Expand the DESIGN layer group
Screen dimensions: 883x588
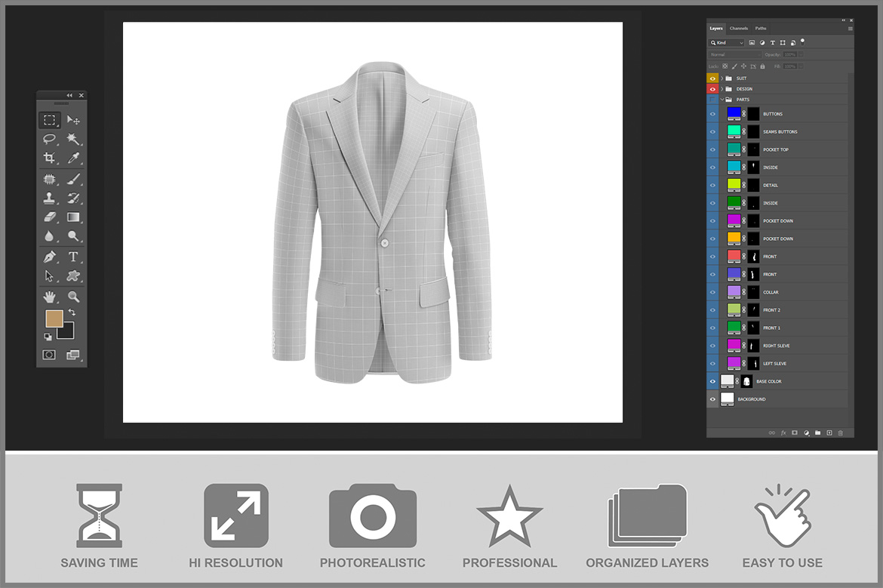[x=721, y=89]
